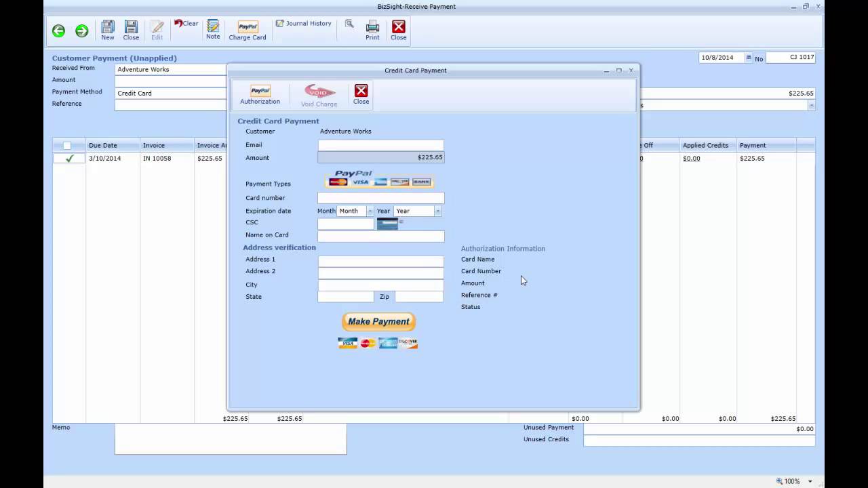Open calendar picker next to date 10/8/2014
The image size is (868, 488).
coord(749,58)
